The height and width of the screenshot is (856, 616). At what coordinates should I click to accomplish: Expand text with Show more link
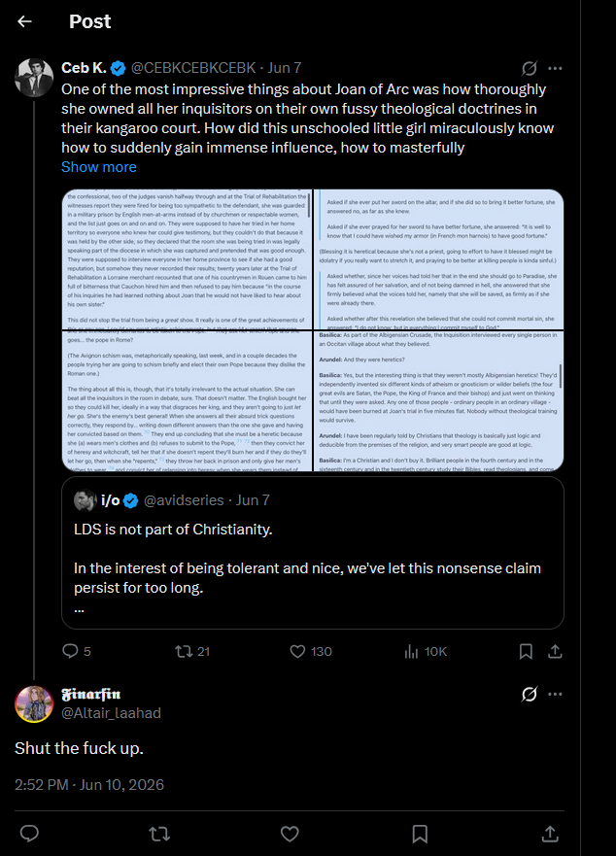point(99,167)
